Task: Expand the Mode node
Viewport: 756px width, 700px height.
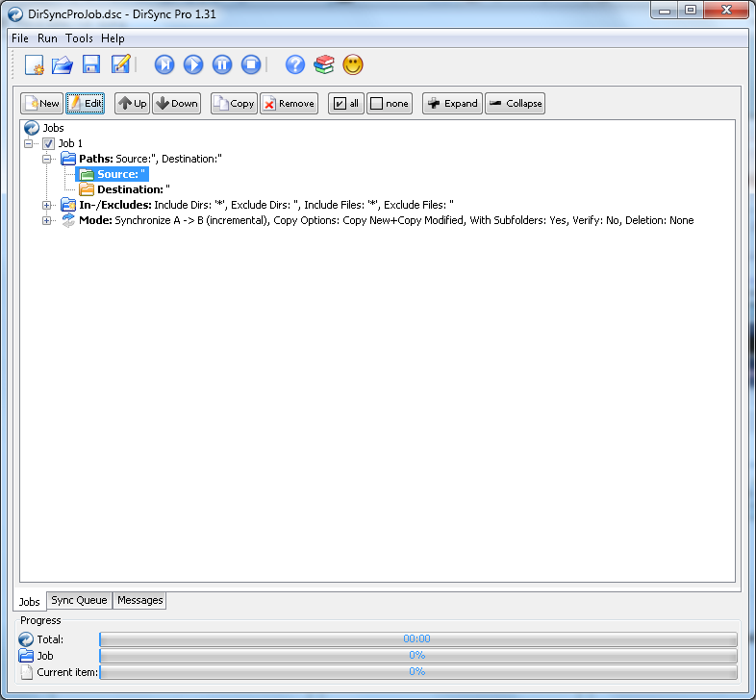Action: pyautogui.click(x=47, y=221)
